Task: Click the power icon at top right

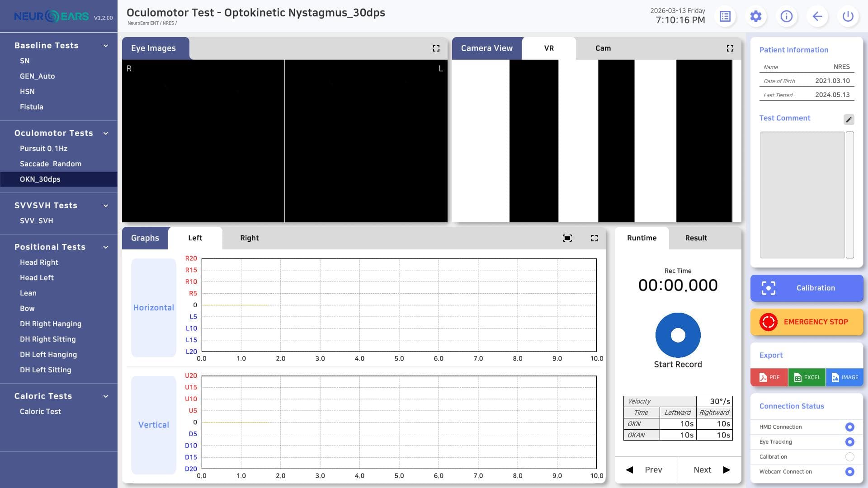Action: click(x=848, y=17)
